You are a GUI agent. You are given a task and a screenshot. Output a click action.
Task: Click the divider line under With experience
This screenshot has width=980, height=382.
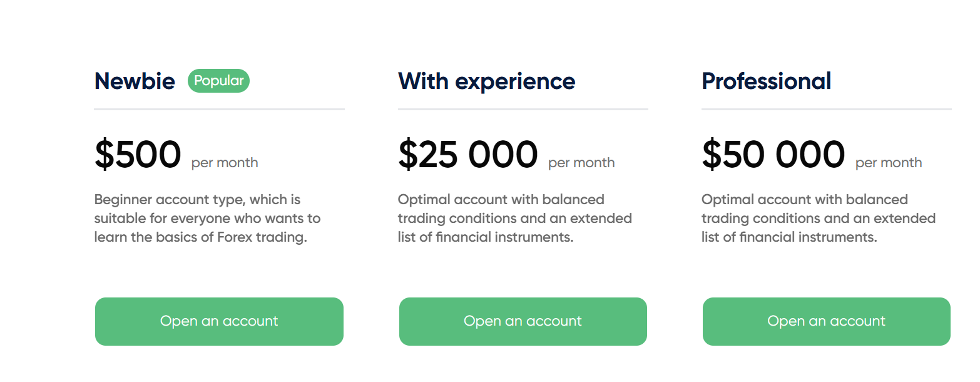pyautogui.click(x=523, y=109)
